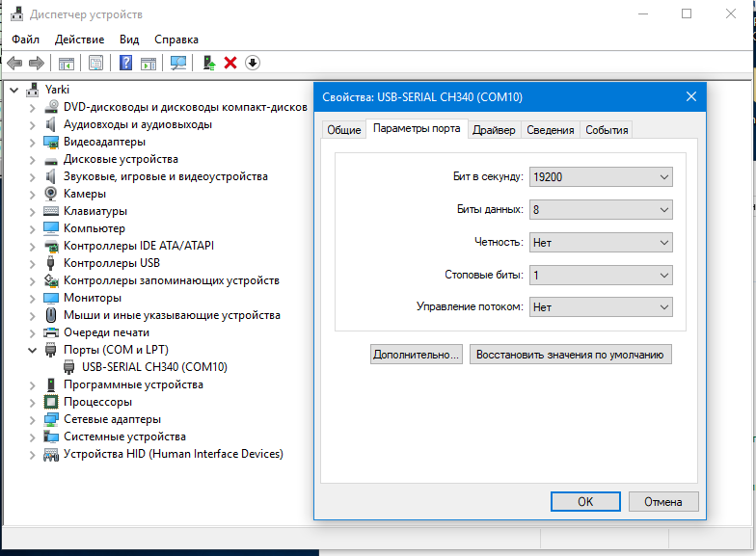756x556 pixels.
Task: Click the red X Uninstall device icon
Action: 230,63
